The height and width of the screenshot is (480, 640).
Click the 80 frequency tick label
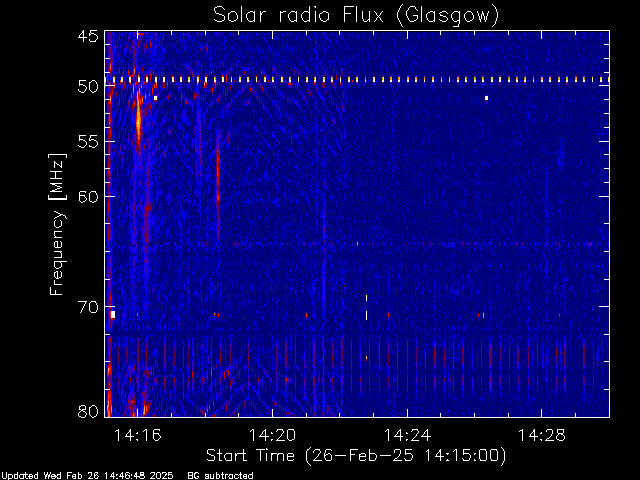tap(88, 411)
